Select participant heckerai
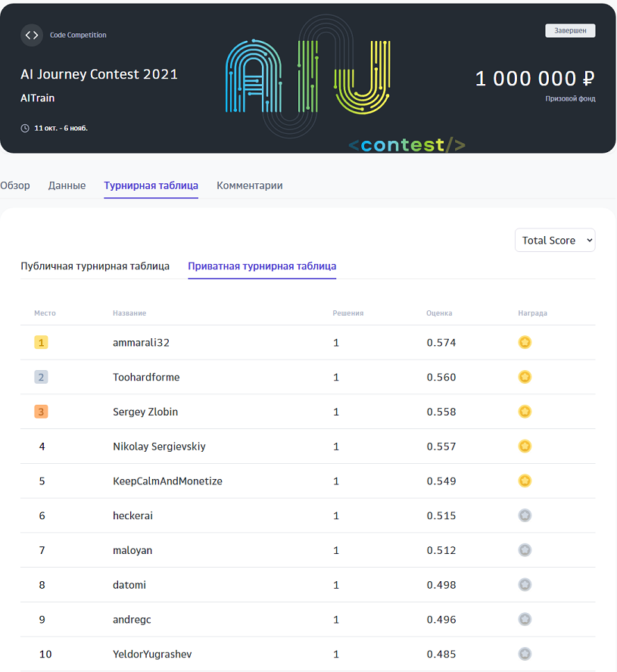 pos(133,515)
